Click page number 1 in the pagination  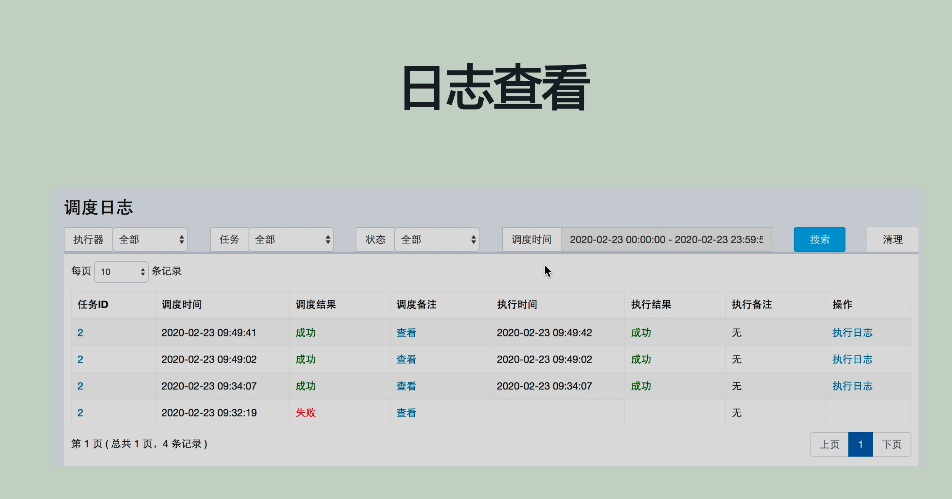(x=860, y=444)
